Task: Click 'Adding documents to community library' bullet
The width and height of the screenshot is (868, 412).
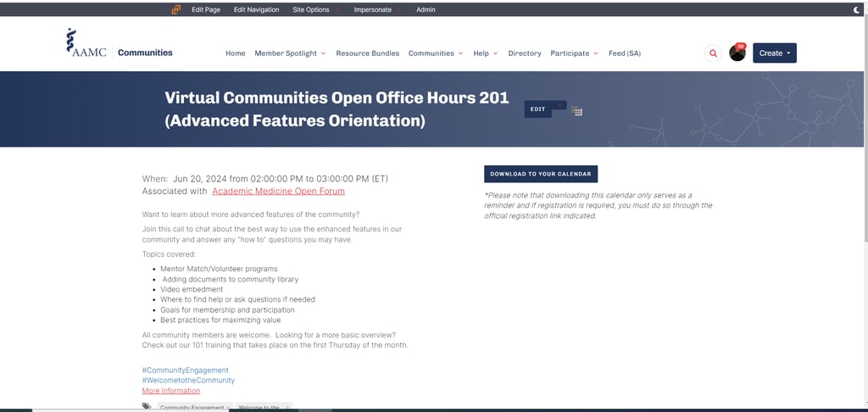Action: 231,279
